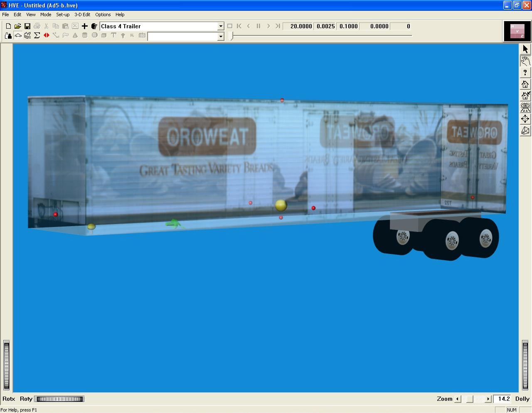Screen dimensions: 532x413
Task: Click the large yellow sphere on the trailer
Action: coord(281,205)
